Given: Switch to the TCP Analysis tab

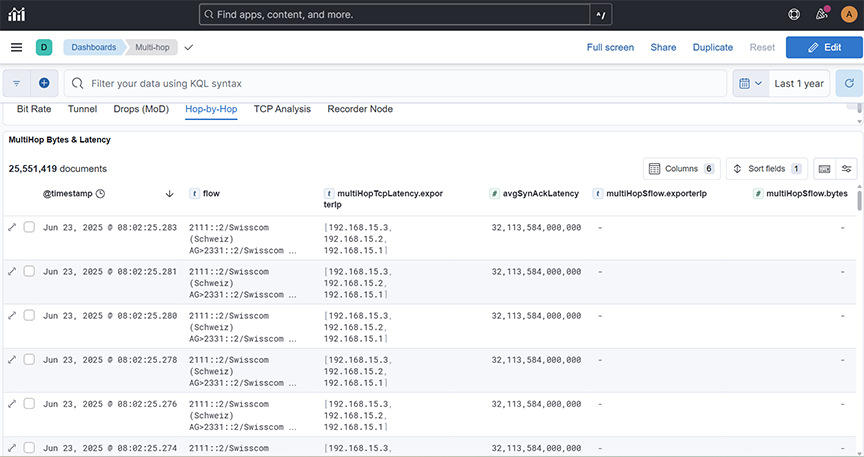Looking at the screenshot, I should click(282, 109).
